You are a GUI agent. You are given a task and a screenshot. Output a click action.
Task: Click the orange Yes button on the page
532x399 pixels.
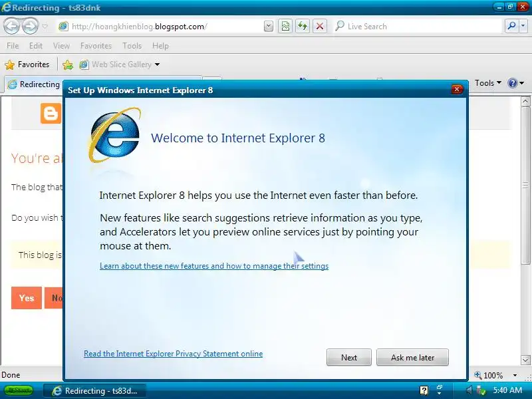point(27,298)
